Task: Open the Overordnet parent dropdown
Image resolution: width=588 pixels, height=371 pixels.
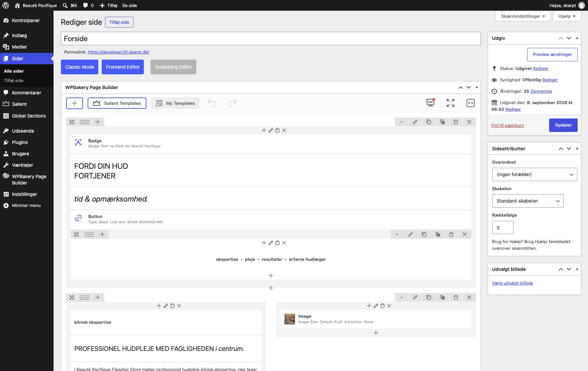Action: point(534,174)
